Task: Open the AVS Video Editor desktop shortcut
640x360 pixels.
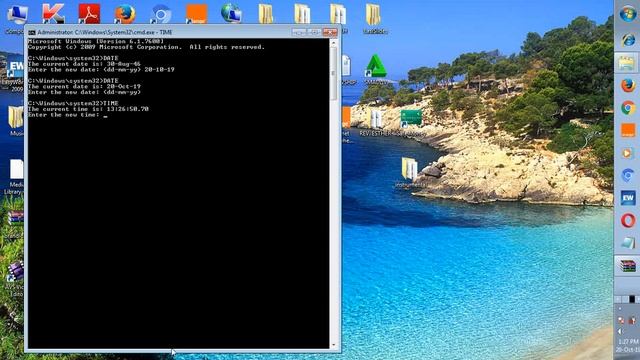Action: point(16,271)
